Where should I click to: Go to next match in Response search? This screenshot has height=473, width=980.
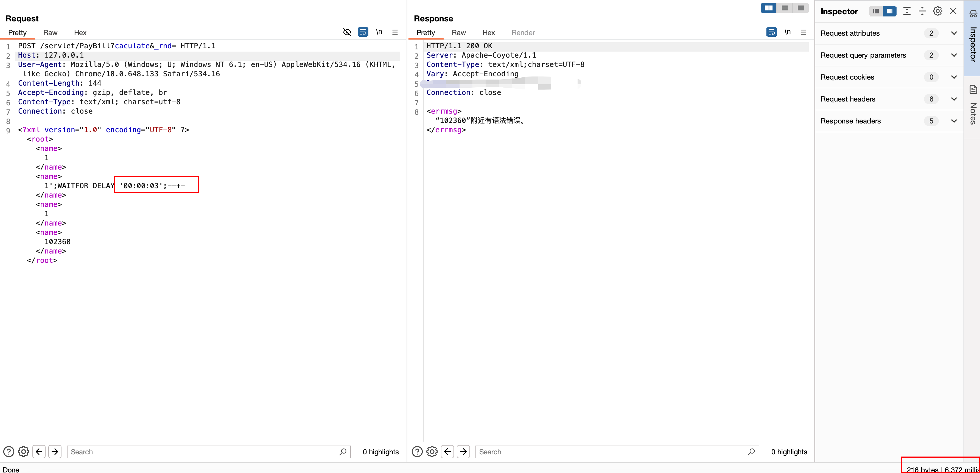[464, 452]
